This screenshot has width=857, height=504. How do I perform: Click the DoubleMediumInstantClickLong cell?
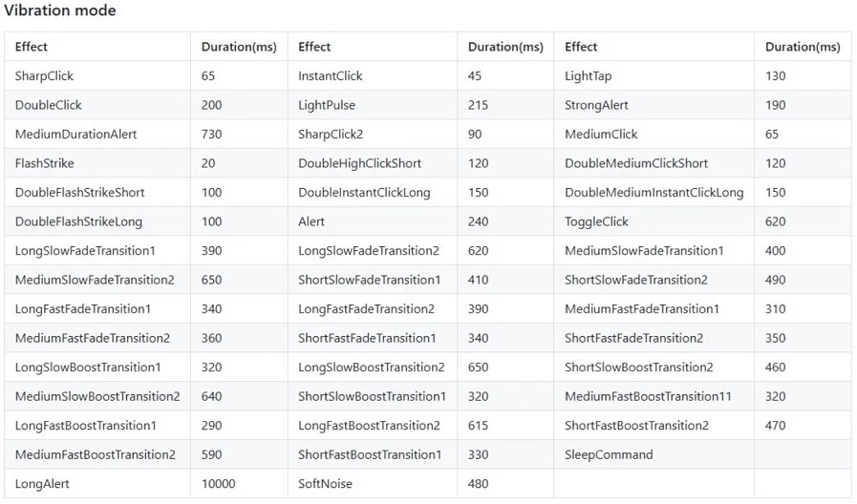(653, 193)
